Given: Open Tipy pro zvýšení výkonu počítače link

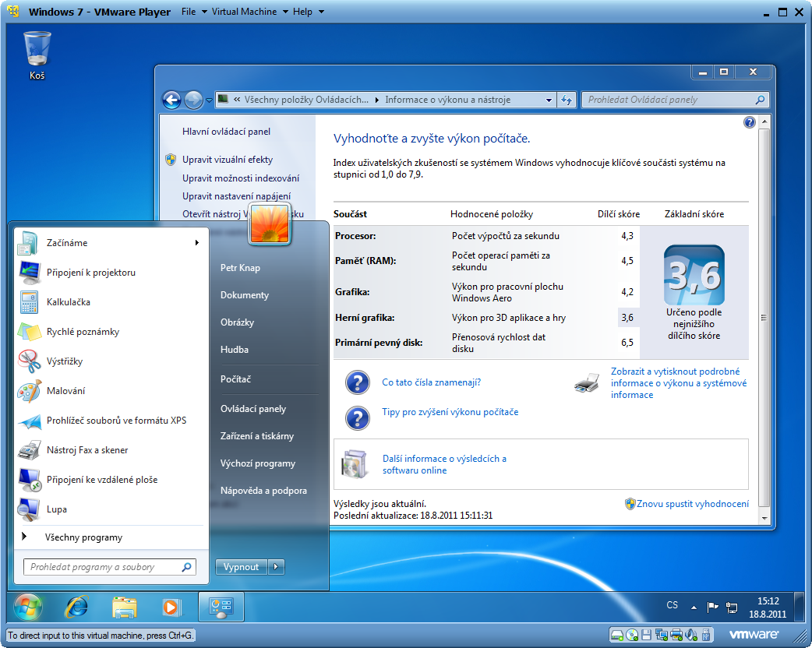Looking at the screenshot, I should (450, 412).
